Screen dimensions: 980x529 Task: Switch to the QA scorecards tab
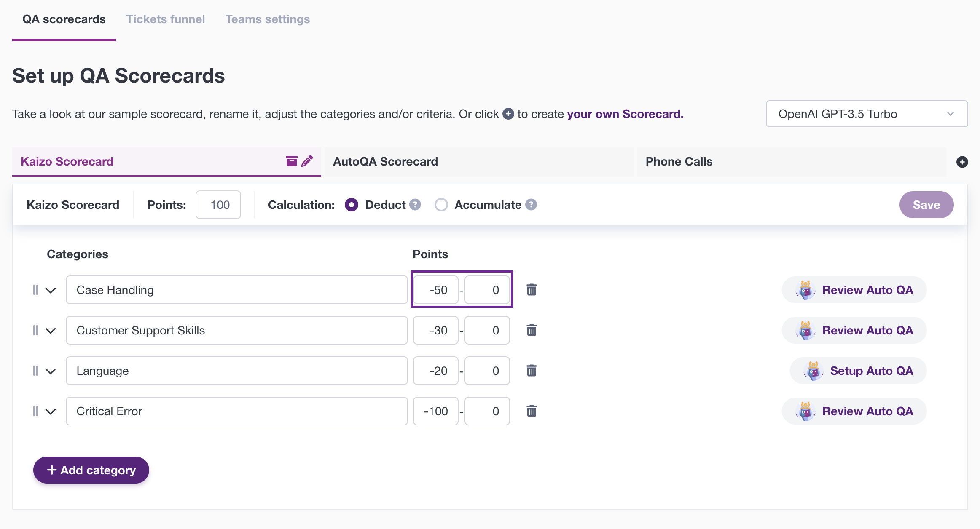pos(64,19)
